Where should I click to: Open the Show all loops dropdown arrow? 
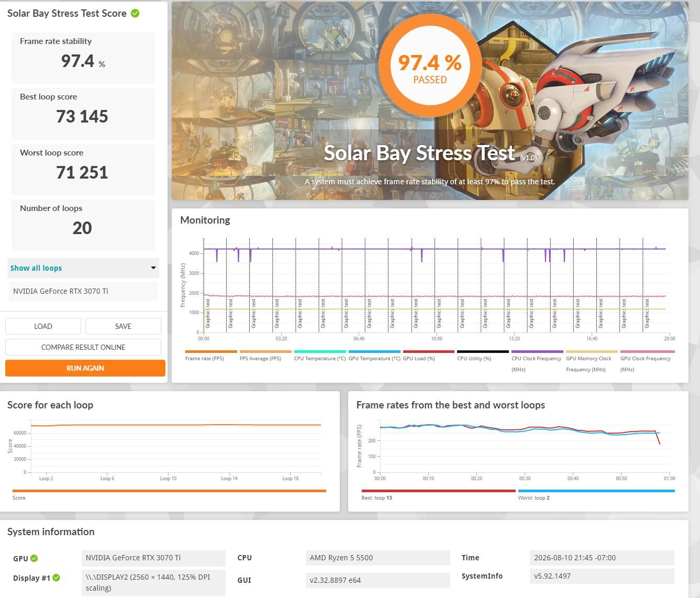tap(153, 268)
